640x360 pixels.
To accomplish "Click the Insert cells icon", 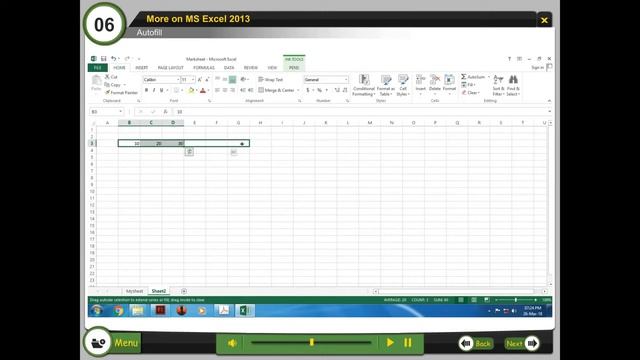I will (x=420, y=80).
